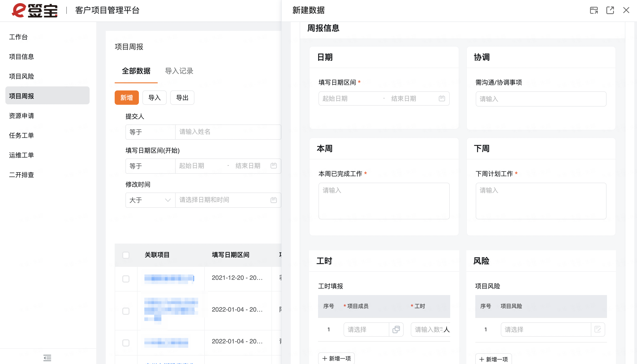637x364 pixels.
Task: Open the project risk selector icon
Action: pyautogui.click(x=598, y=330)
